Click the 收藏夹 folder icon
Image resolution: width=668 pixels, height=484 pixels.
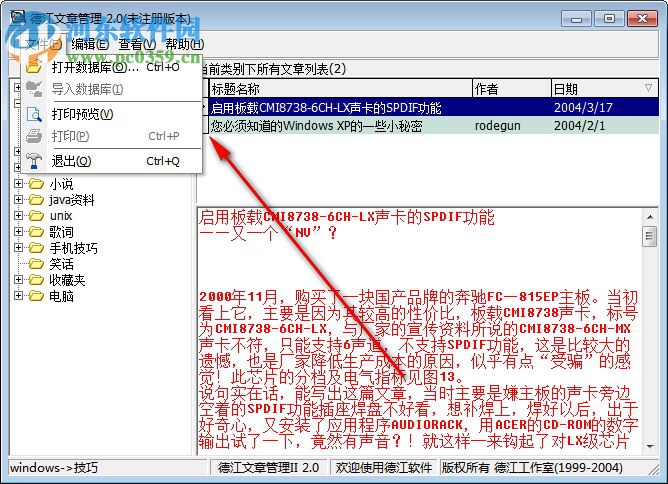click(36, 280)
